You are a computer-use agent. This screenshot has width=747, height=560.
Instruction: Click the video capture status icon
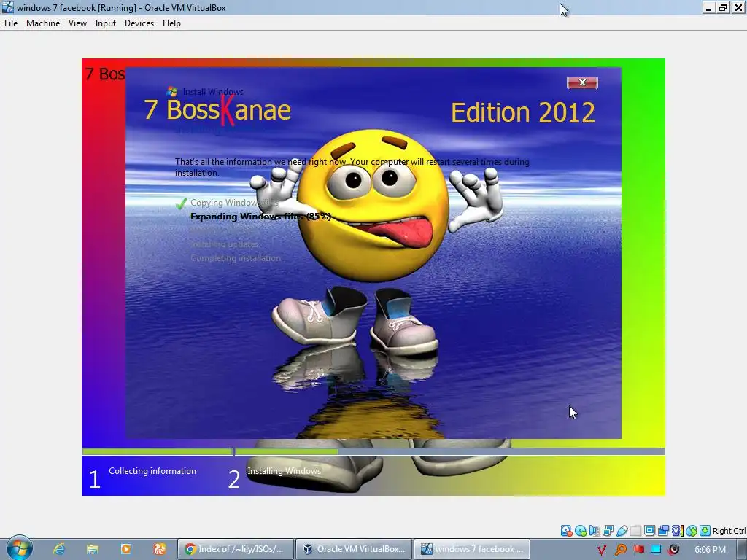[663, 531]
